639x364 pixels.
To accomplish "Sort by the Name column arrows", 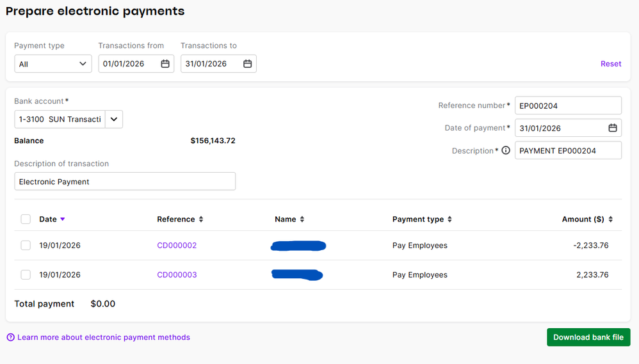I will pos(302,219).
